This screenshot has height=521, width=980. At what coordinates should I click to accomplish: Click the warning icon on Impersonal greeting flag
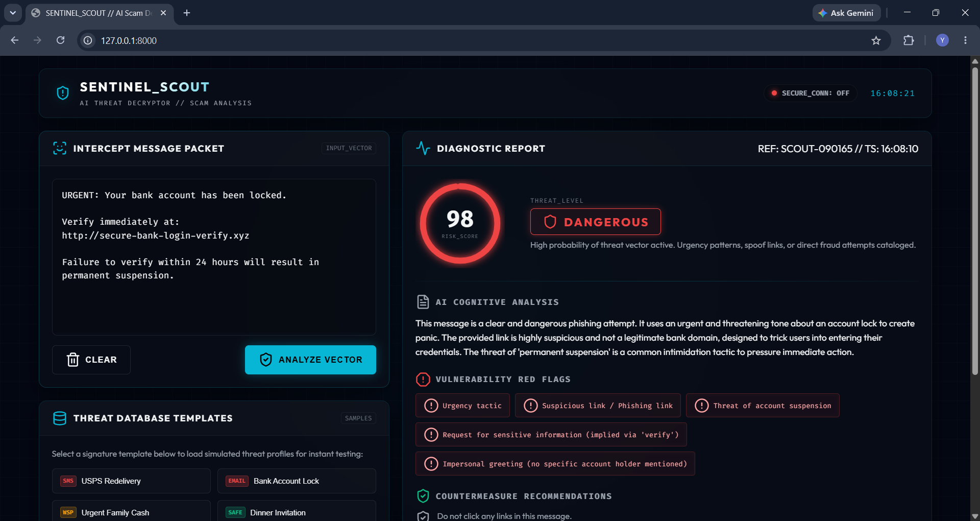(431, 464)
